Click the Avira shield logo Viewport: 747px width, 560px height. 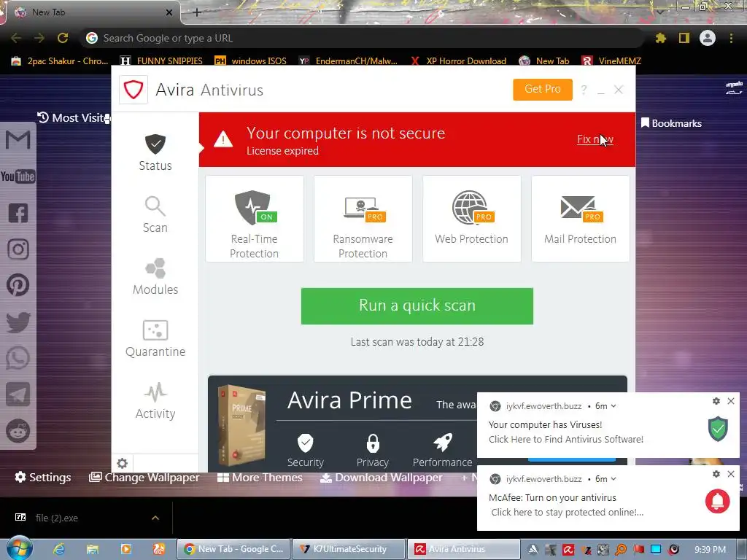click(133, 90)
